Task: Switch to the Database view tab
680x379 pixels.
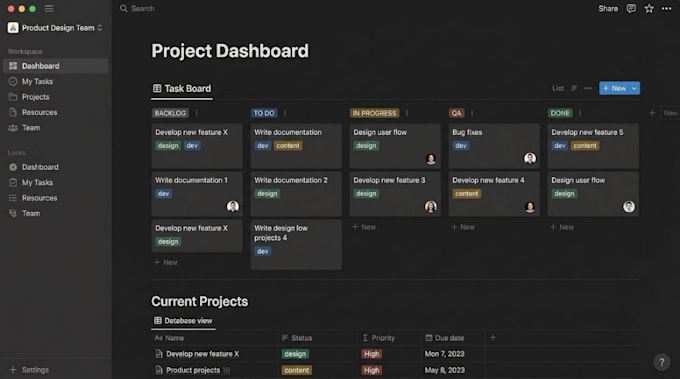Action: (x=183, y=321)
